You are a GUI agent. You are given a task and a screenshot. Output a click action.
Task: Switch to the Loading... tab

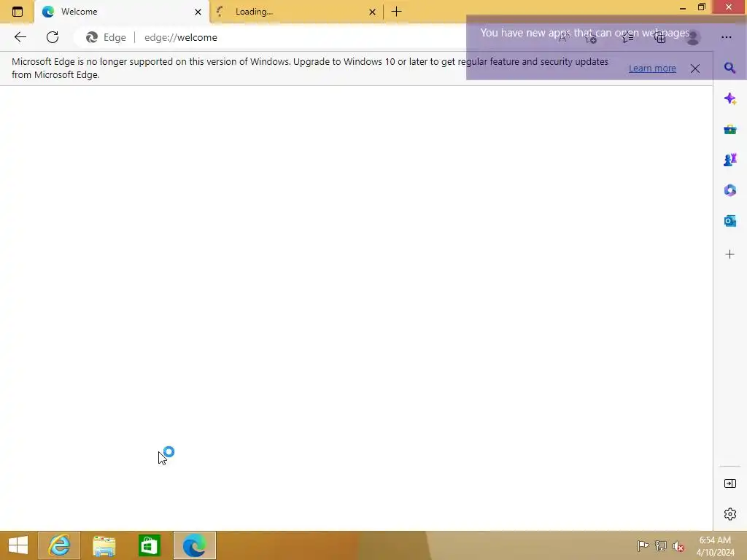coord(295,12)
